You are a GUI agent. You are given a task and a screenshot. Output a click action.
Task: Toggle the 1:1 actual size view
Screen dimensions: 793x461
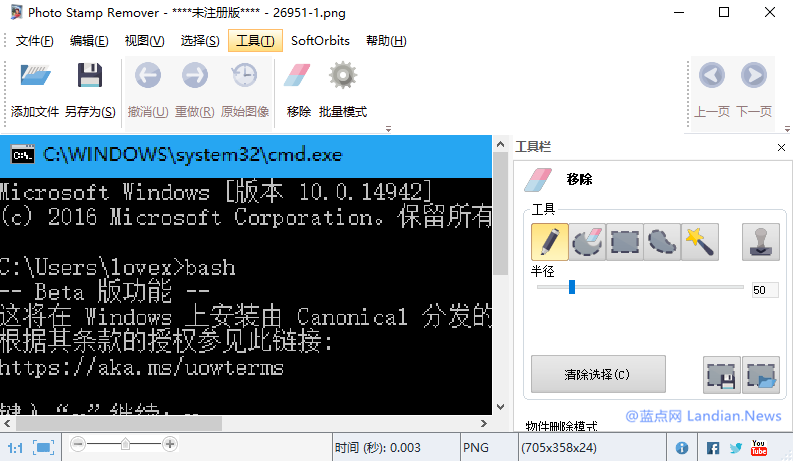[15, 448]
